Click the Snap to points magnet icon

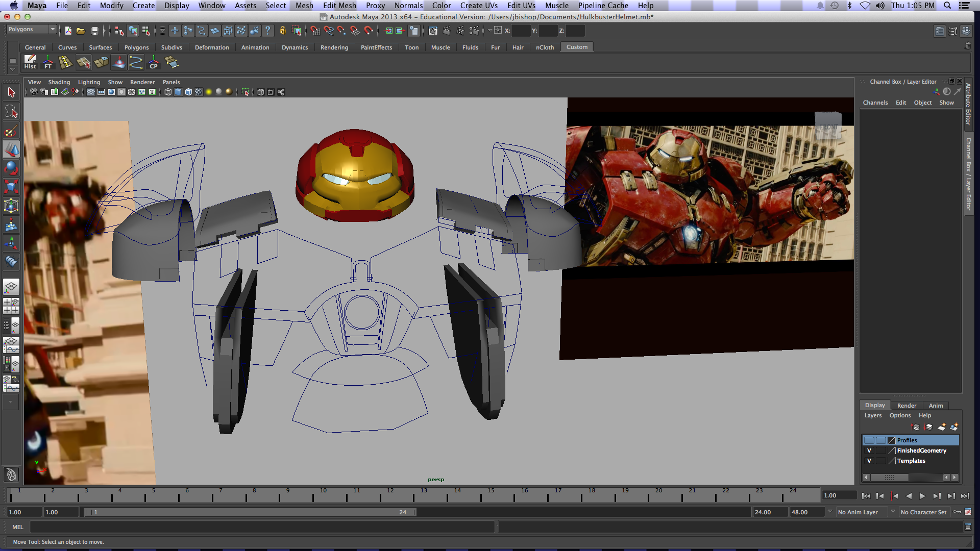point(341,31)
